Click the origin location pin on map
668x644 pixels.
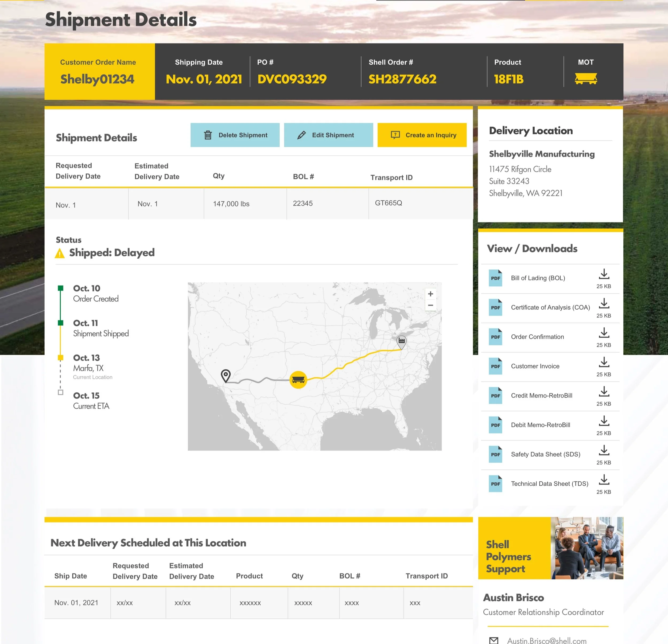(226, 375)
